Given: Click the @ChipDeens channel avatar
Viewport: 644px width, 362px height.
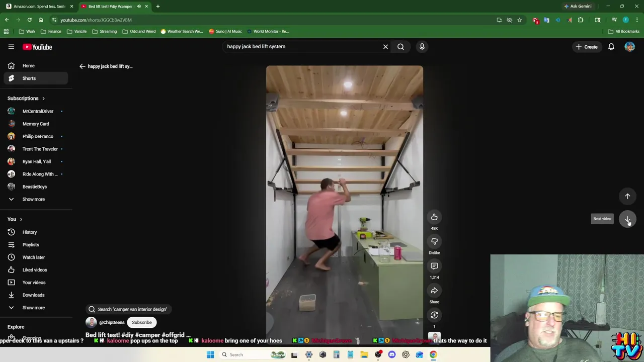Looking at the screenshot, I should point(91,322).
